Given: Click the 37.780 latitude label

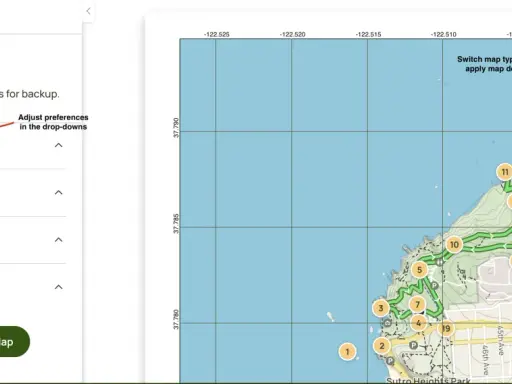Looking at the screenshot, I should (x=176, y=320).
